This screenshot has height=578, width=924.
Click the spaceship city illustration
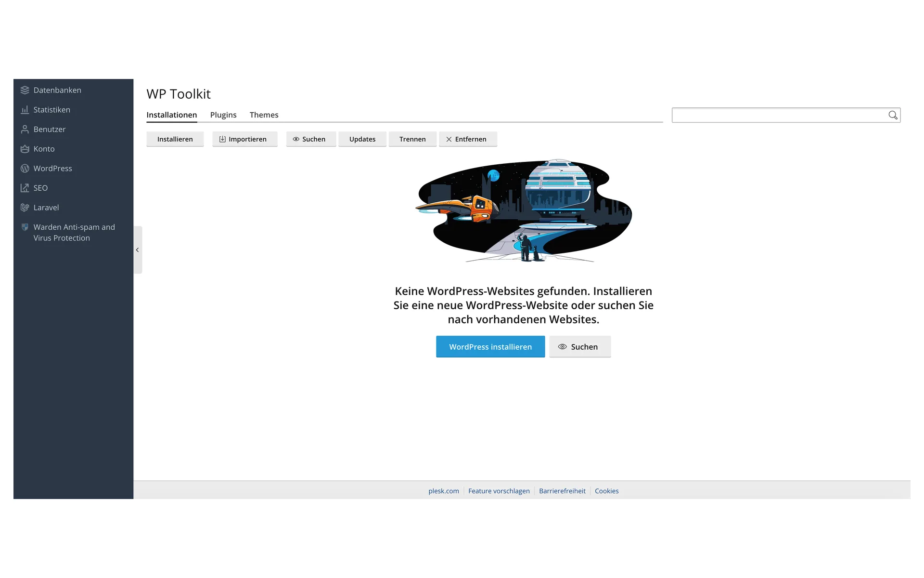pyautogui.click(x=524, y=211)
